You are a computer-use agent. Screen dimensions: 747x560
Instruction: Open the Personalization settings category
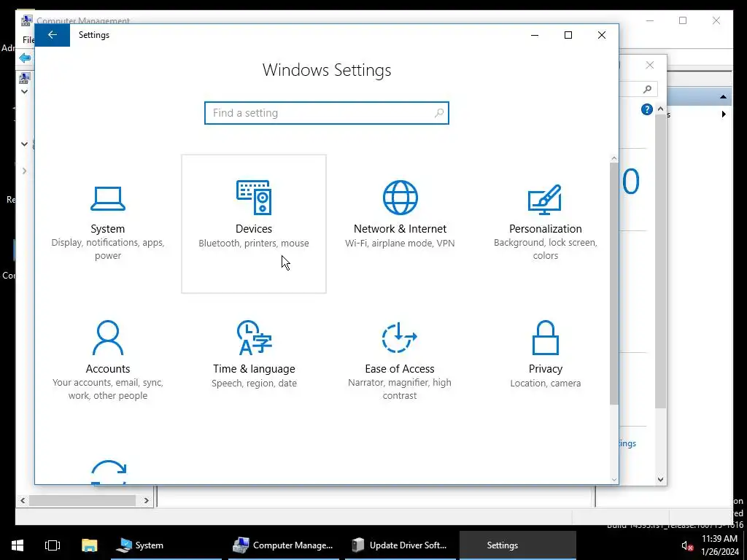pyautogui.click(x=545, y=223)
